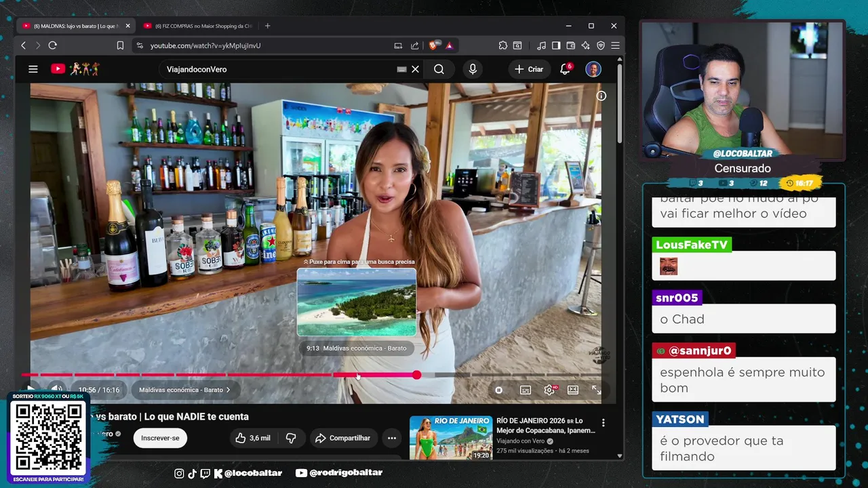Open the Criar create menu
868x488 pixels.
point(529,69)
